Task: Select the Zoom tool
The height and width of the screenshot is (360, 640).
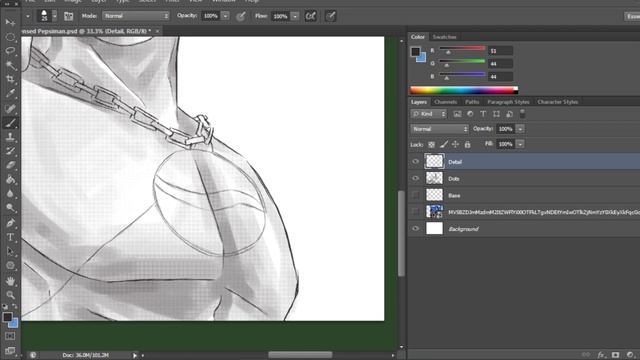Action: click(10, 295)
